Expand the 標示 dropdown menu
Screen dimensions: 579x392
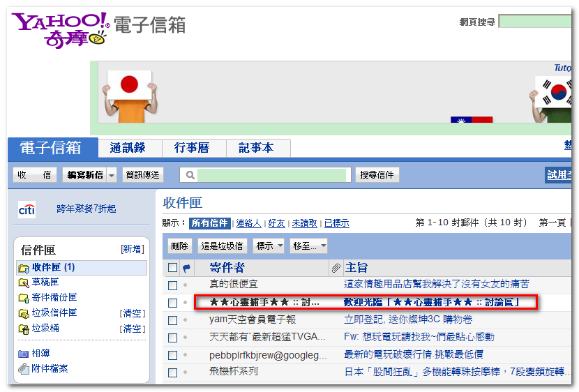pos(270,246)
